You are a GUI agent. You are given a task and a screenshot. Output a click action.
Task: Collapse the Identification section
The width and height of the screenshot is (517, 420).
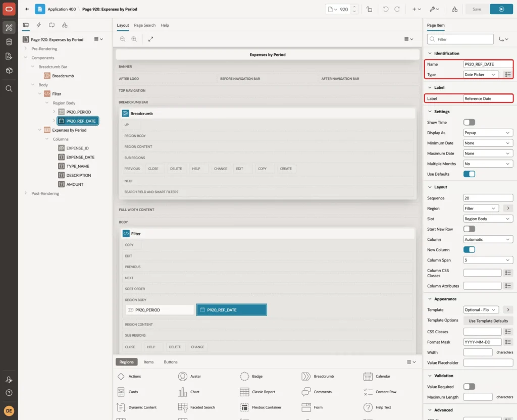pos(430,53)
